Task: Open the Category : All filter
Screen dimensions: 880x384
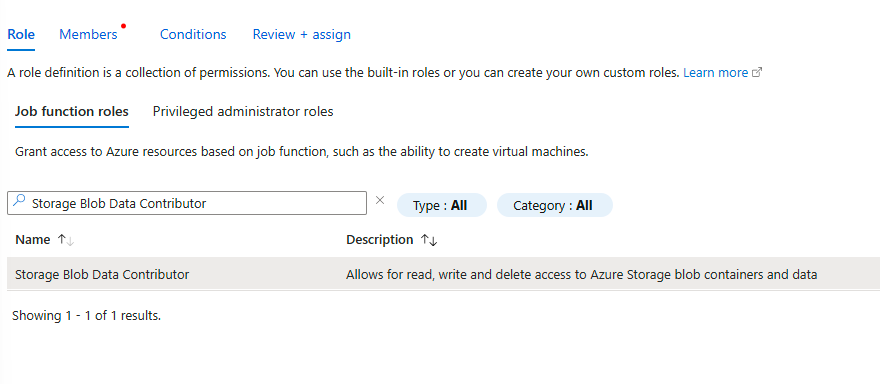Action: pos(554,205)
